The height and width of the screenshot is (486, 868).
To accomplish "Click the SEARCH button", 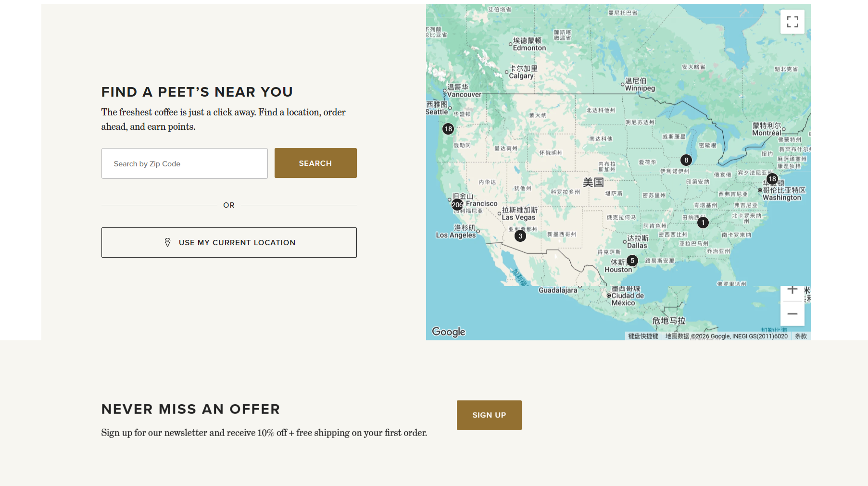I will coord(315,163).
